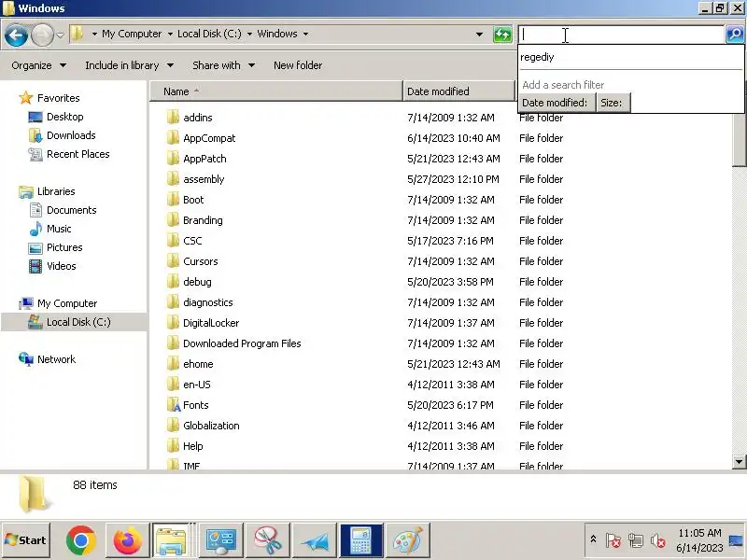Viewport: 747px width, 560px height.
Task: Select the DigitalLocker folder name
Action: click(x=211, y=323)
